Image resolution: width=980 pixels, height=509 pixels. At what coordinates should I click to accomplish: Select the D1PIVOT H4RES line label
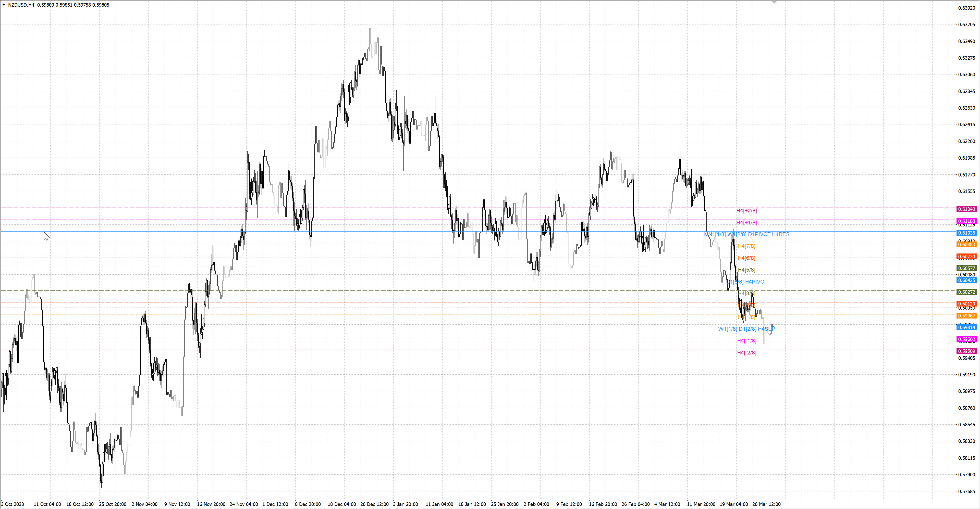pyautogui.click(x=768, y=235)
